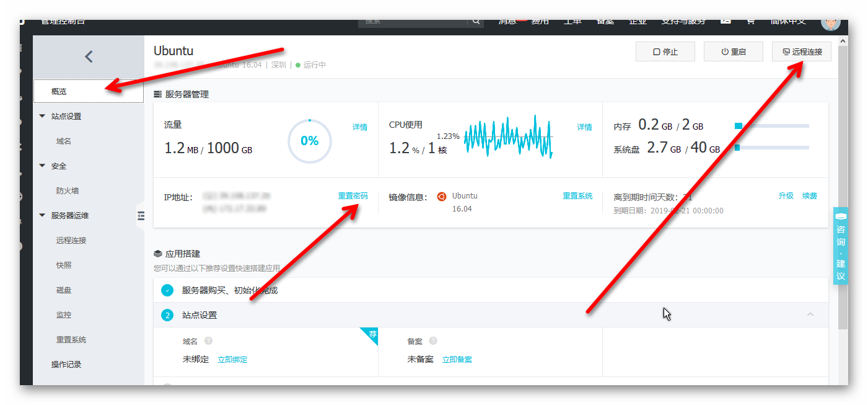Click the Ubuntu server title
Image resolution: width=868 pixels, height=405 pixels.
[x=173, y=51]
